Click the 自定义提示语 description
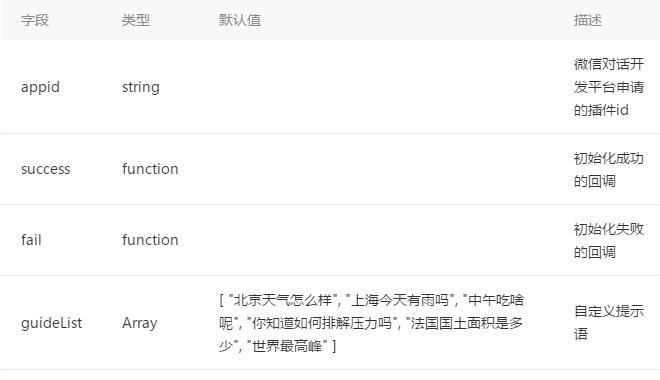 609,322
